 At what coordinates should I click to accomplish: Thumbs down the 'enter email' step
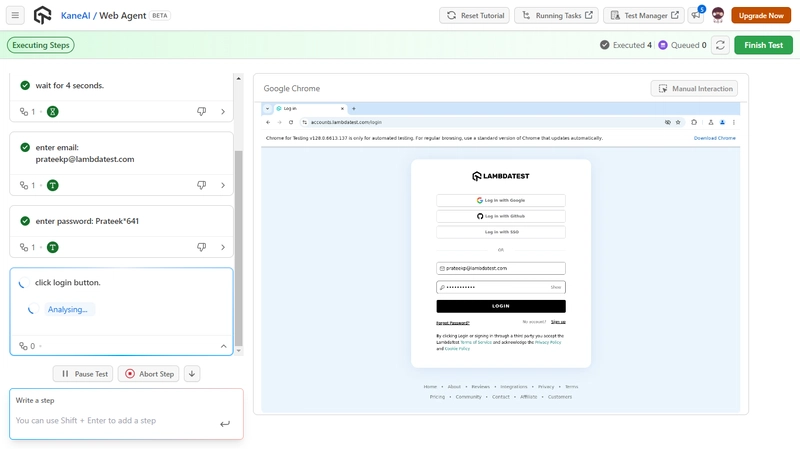point(202,185)
